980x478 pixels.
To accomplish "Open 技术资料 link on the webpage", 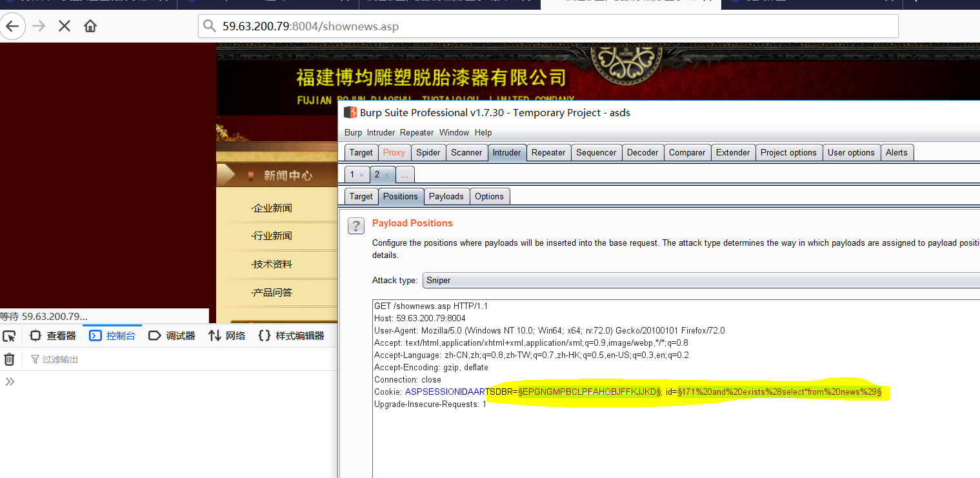I will coord(272,264).
